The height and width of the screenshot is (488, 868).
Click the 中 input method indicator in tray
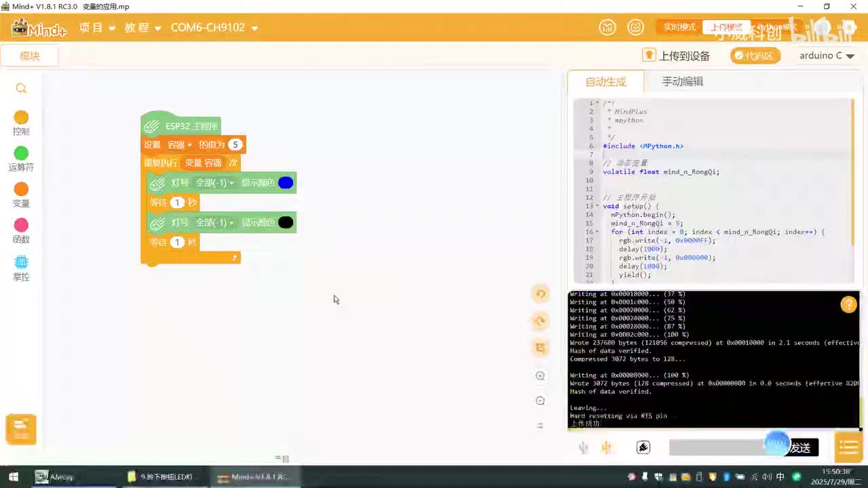[781, 477]
